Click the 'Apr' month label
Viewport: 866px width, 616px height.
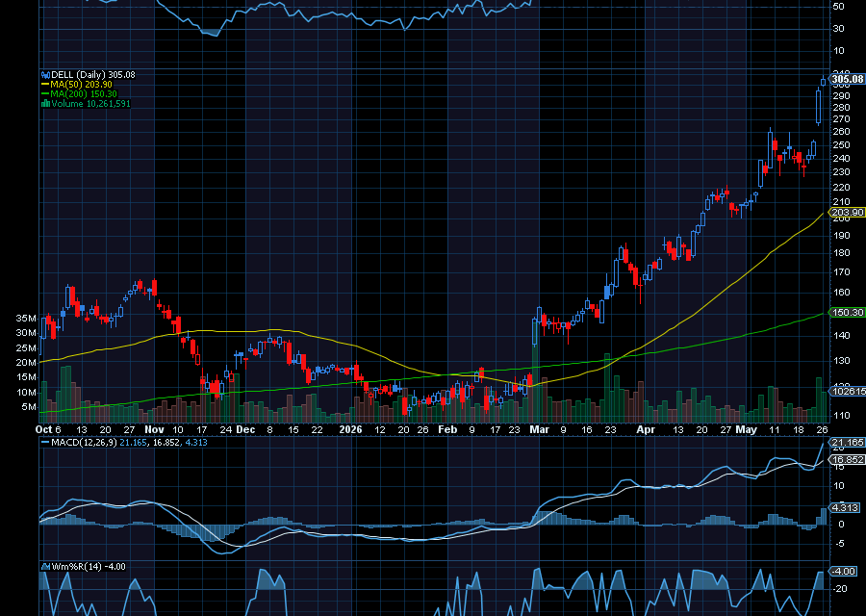pyautogui.click(x=645, y=430)
